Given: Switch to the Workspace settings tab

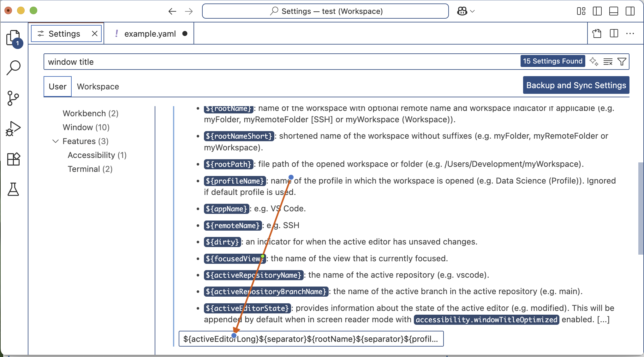Looking at the screenshot, I should point(98,87).
